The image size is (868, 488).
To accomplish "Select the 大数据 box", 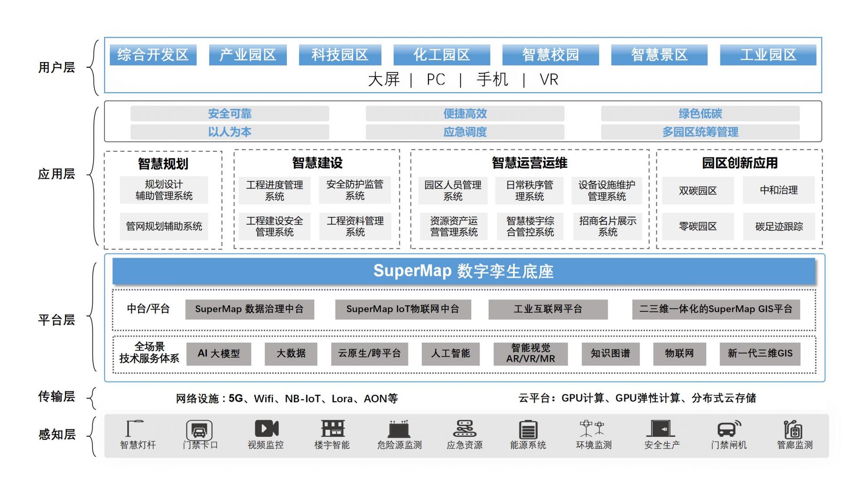I will coord(291,354).
